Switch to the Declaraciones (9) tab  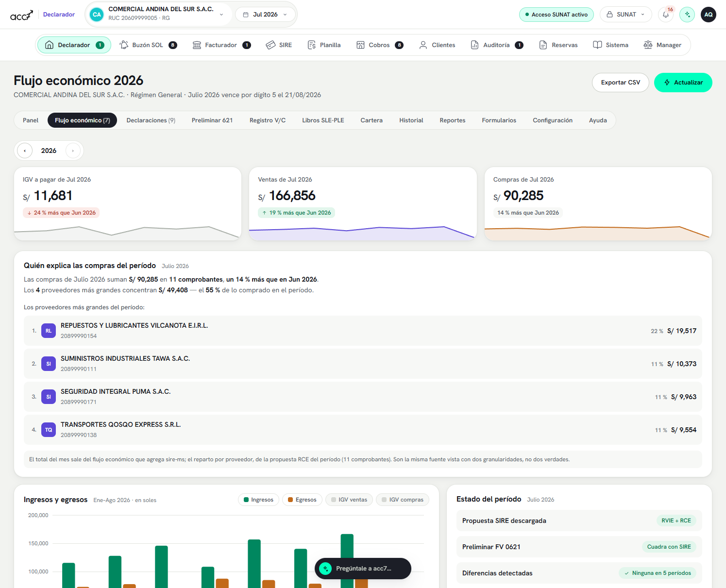pyautogui.click(x=151, y=120)
